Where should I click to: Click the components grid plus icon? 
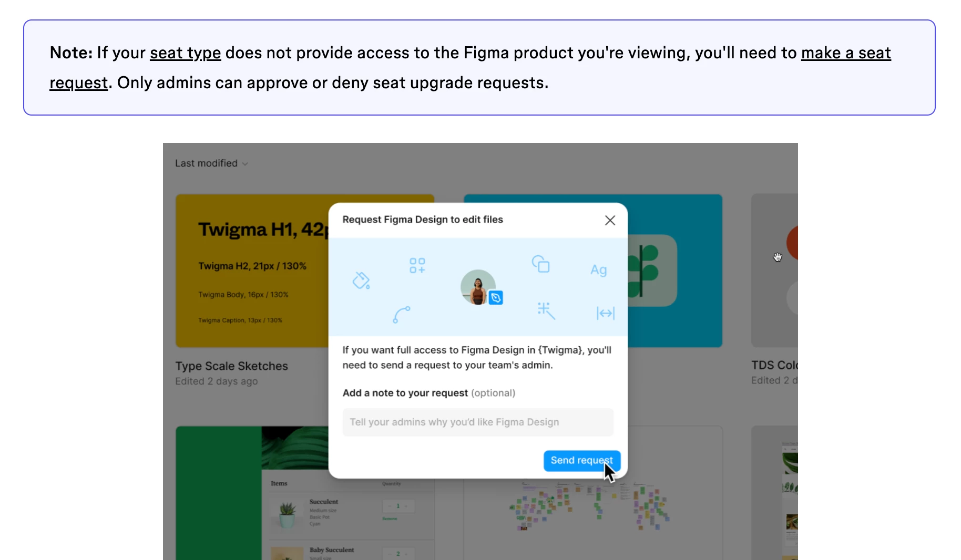point(417,266)
